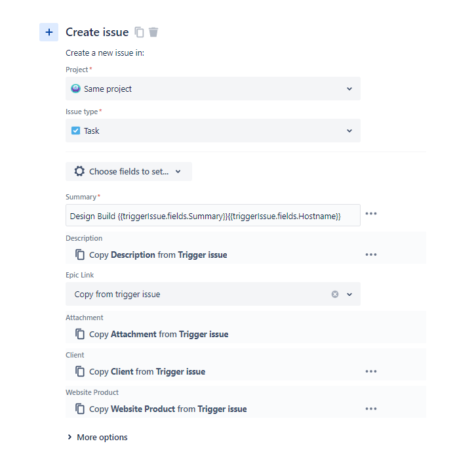Click into the Summary text field
Viewport: 476px width, 452px height.
tap(213, 215)
